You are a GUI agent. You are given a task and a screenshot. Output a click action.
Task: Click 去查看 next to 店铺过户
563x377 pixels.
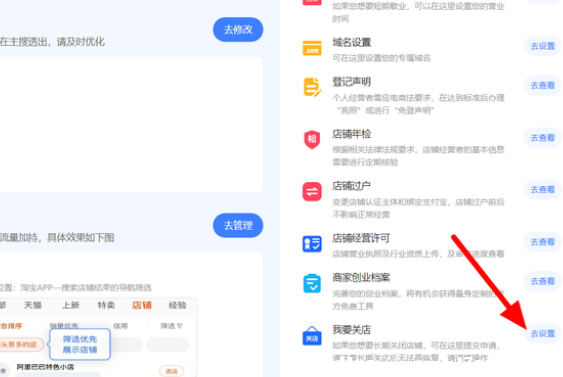pos(543,190)
